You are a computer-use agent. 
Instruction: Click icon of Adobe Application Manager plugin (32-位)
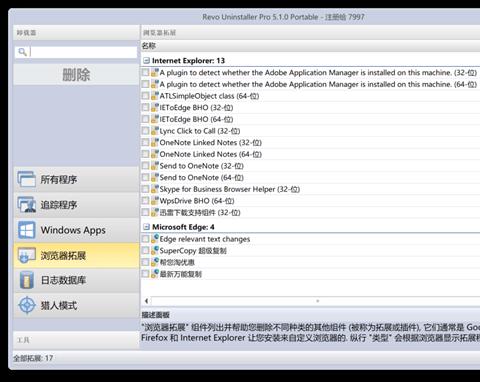coord(155,73)
